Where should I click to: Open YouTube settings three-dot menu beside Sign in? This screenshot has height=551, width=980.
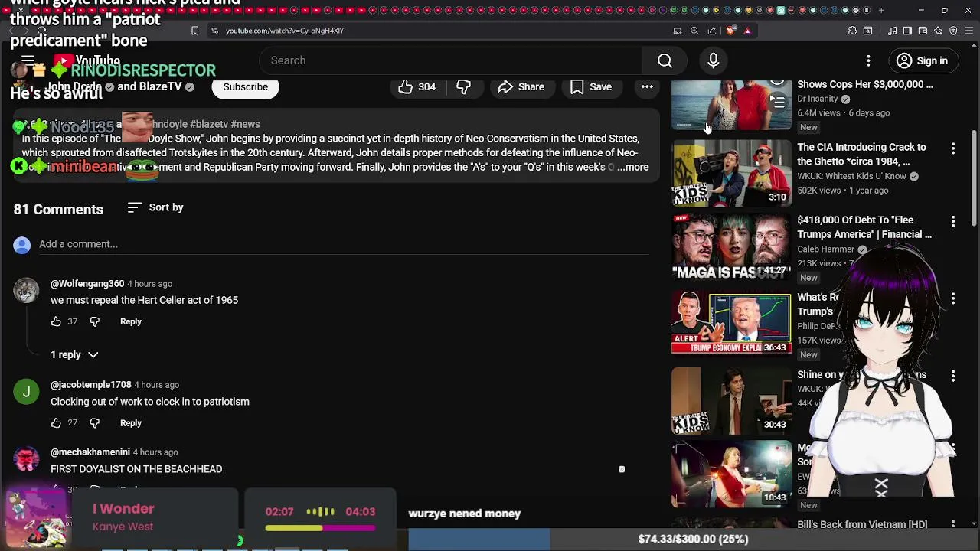[x=868, y=60]
